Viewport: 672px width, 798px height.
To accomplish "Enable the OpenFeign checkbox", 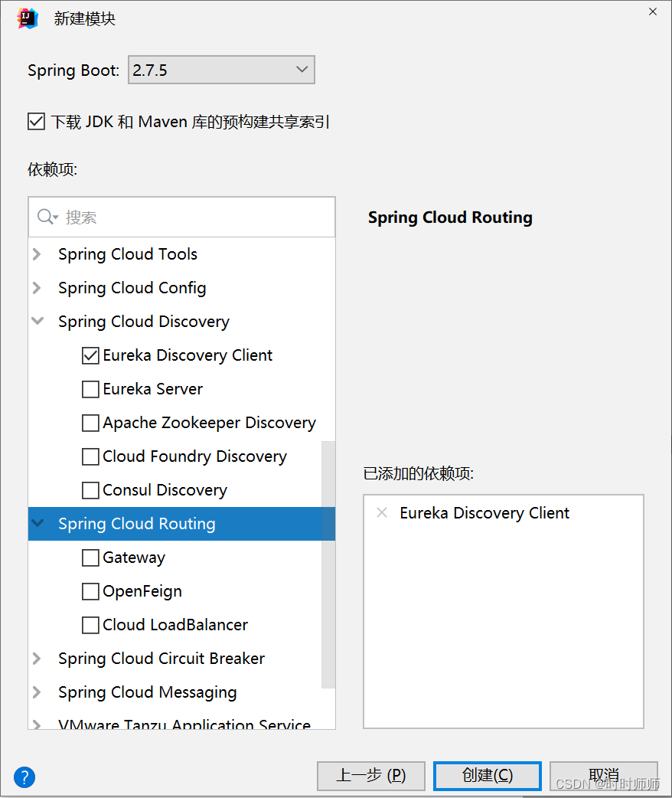I will (90, 591).
